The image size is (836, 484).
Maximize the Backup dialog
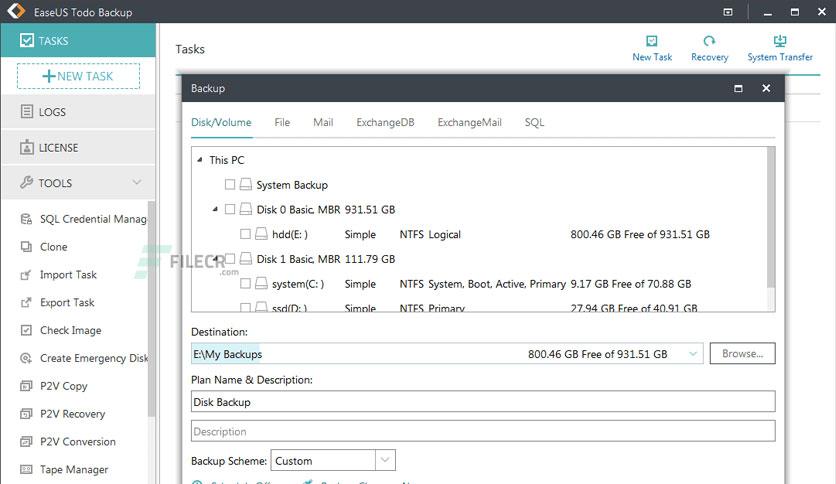(x=738, y=88)
